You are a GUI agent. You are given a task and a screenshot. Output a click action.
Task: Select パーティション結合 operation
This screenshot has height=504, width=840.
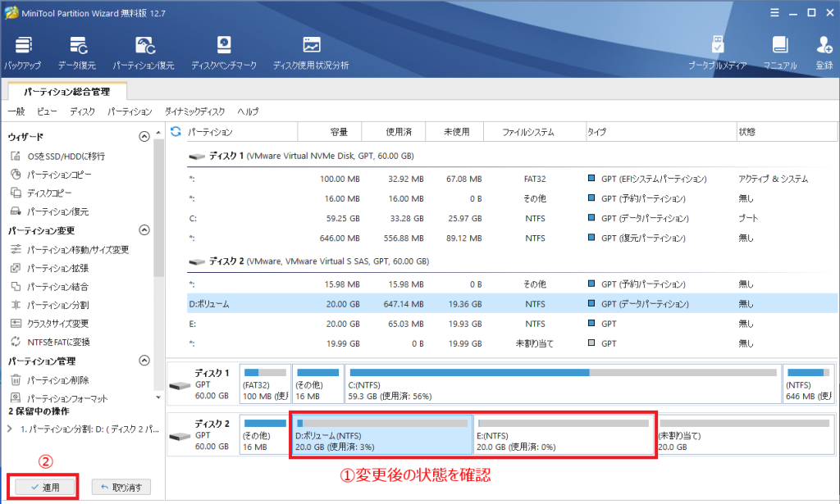pos(50,286)
